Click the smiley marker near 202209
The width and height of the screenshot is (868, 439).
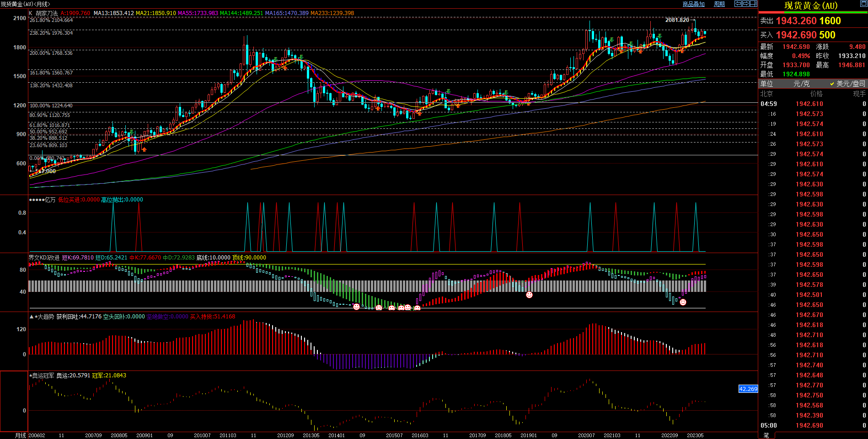(683, 302)
